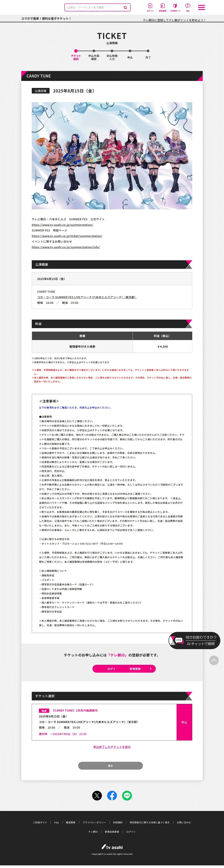This screenshot has width=224, height=868.
Task: Open the FAQ icon in header
Action: 188,7
